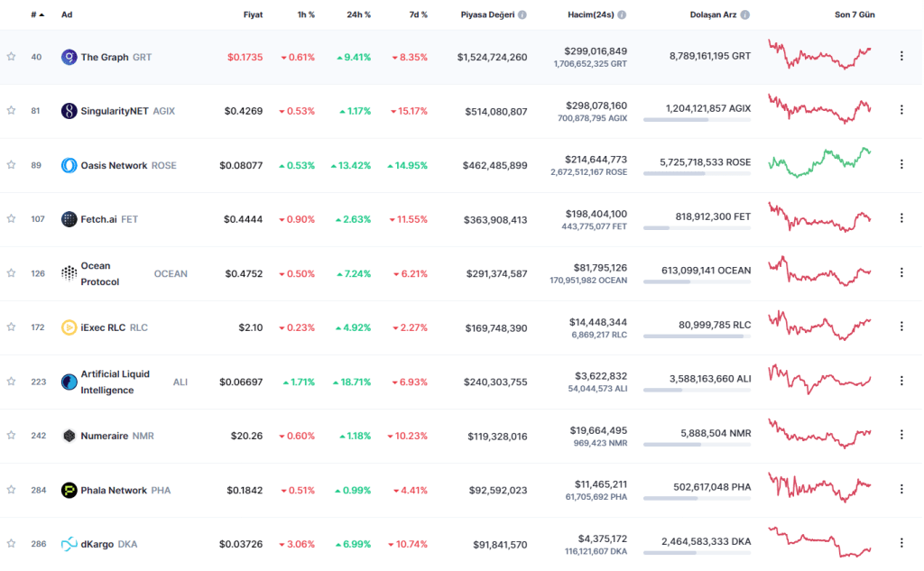The image size is (924, 571).
Task: Click Fetch.ai coin logo
Action: pos(69,219)
